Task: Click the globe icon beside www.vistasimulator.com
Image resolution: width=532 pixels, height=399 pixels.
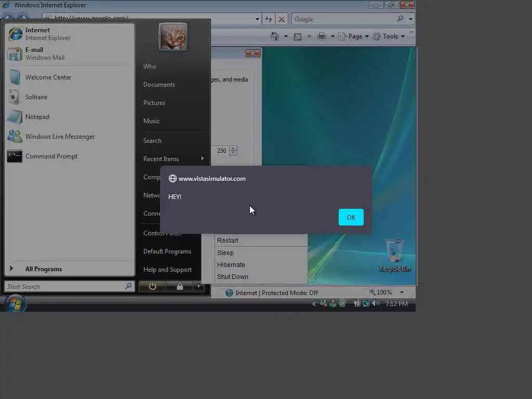Action: click(172, 179)
